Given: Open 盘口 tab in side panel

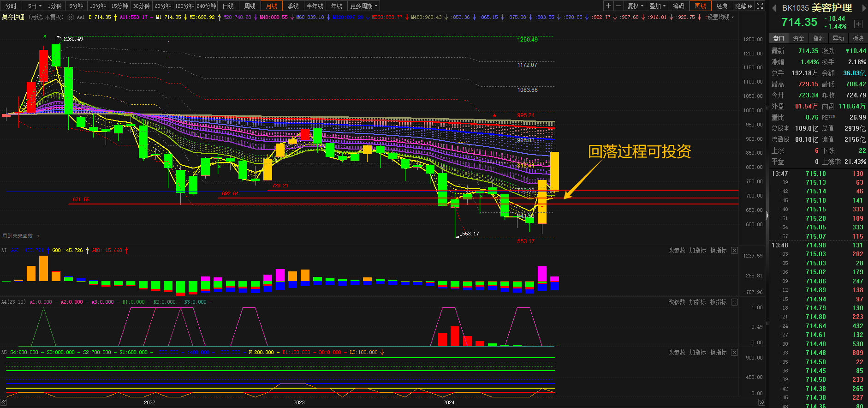Looking at the screenshot, I should pos(779,38).
